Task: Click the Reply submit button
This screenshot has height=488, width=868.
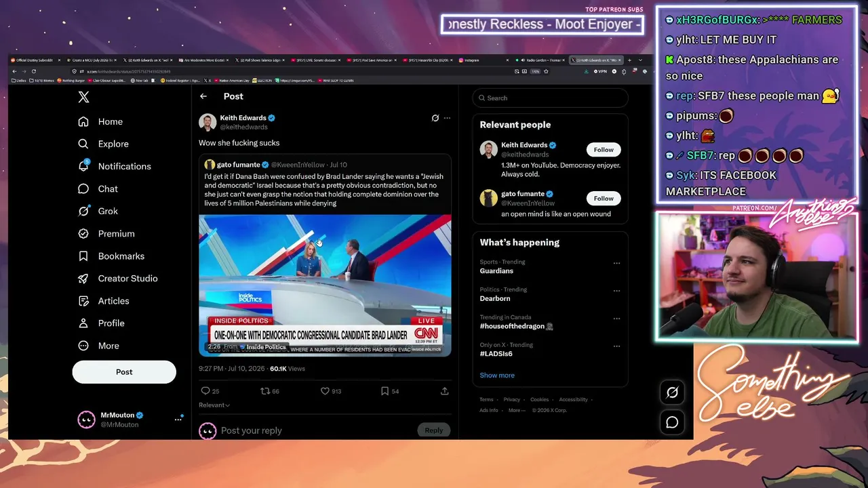Action: pyautogui.click(x=434, y=430)
